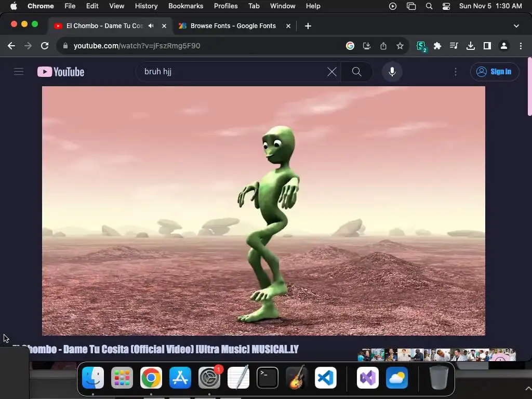Expand the tab search chevron
This screenshot has height=399, width=532.
tap(516, 26)
